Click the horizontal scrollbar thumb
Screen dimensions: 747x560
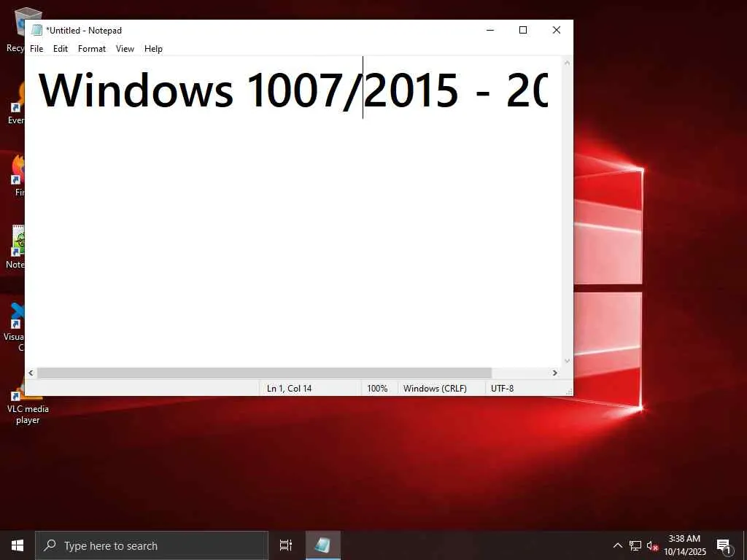click(264, 373)
